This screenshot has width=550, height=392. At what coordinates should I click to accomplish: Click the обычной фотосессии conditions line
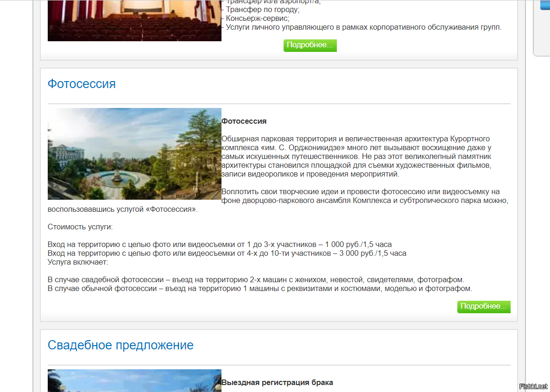pyautogui.click(x=259, y=289)
